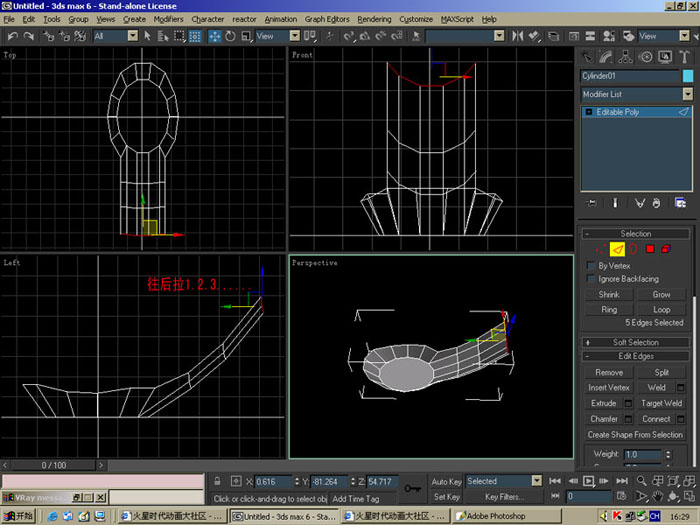Open the Customize menu
This screenshot has width=700, height=525.
416,19
